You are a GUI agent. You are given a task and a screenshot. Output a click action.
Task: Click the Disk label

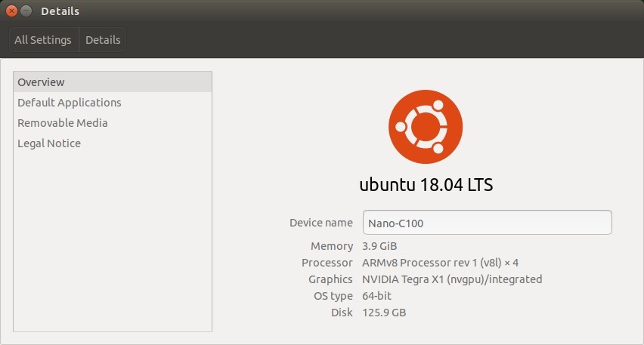342,313
